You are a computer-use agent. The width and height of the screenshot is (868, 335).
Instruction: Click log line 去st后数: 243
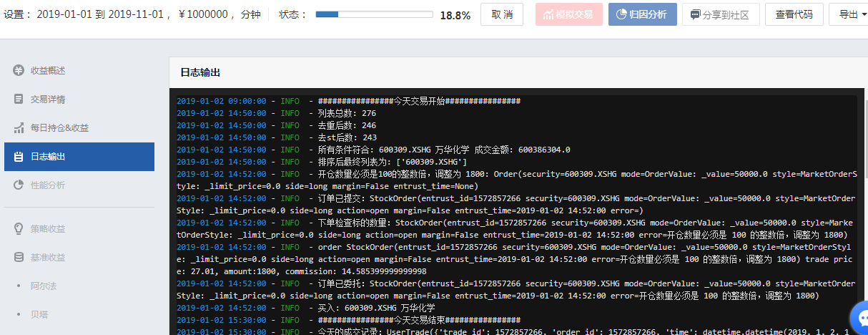(x=276, y=137)
